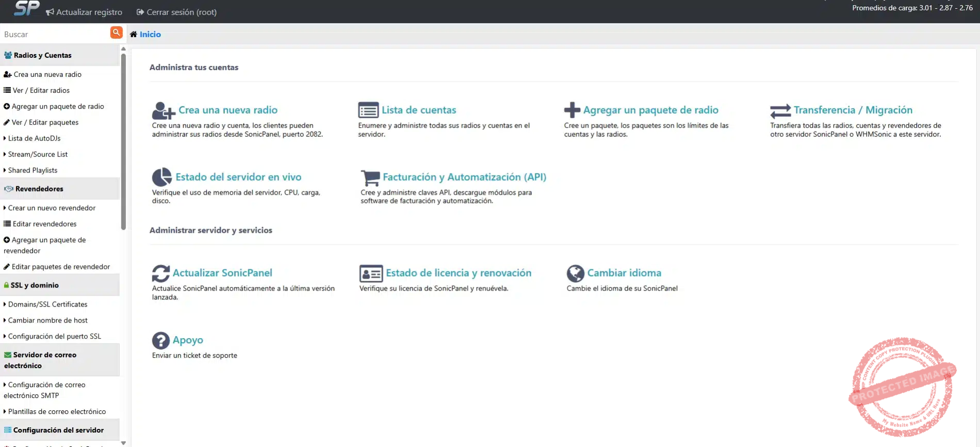
Task: Click the transfer arrows icon for Migración
Action: [780, 111]
